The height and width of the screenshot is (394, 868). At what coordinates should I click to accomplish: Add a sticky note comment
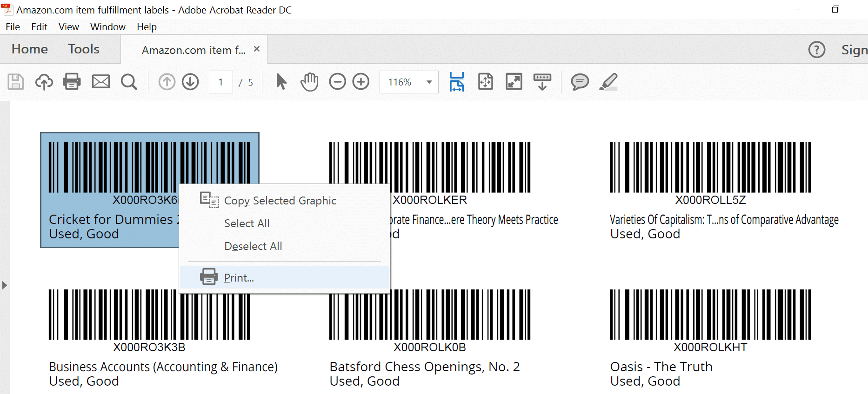580,82
